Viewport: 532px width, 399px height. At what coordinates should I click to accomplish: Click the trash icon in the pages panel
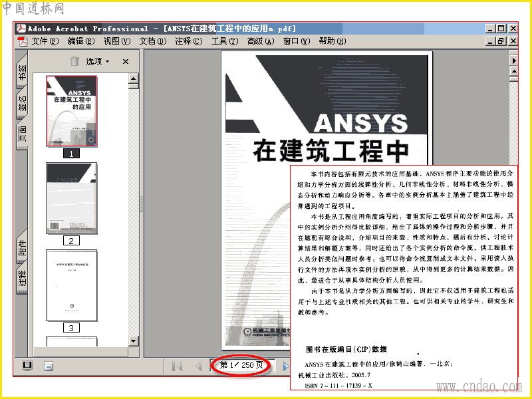click(x=74, y=61)
